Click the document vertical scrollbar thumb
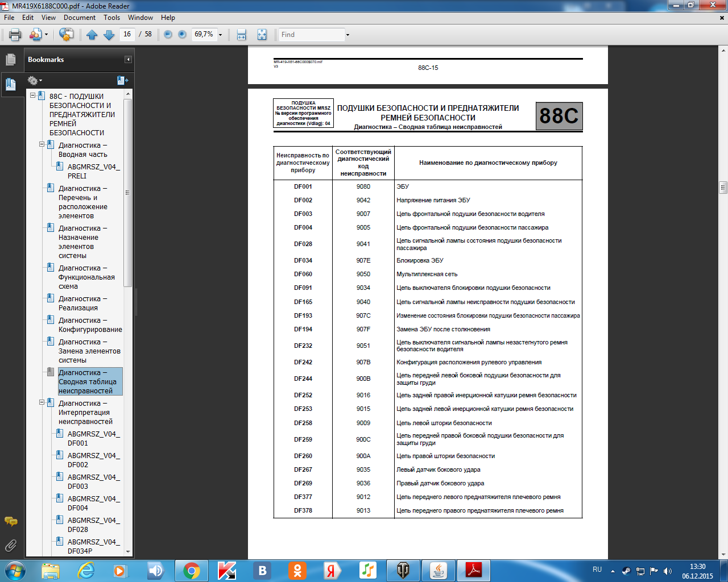 pyautogui.click(x=723, y=187)
